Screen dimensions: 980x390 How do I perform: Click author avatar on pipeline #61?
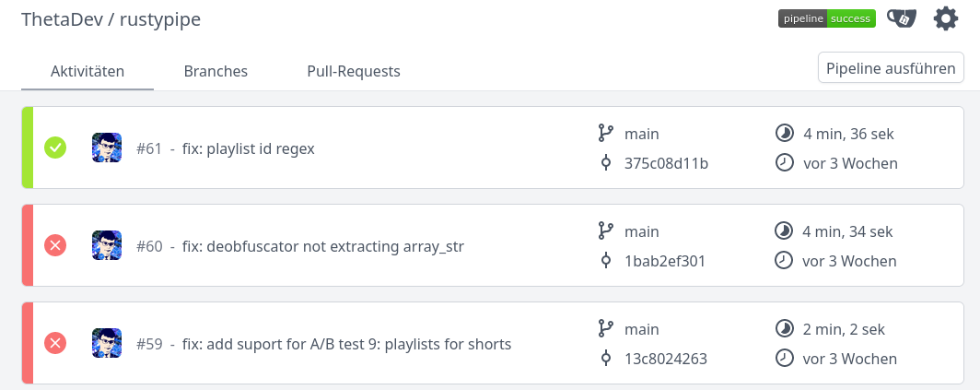pyautogui.click(x=107, y=148)
